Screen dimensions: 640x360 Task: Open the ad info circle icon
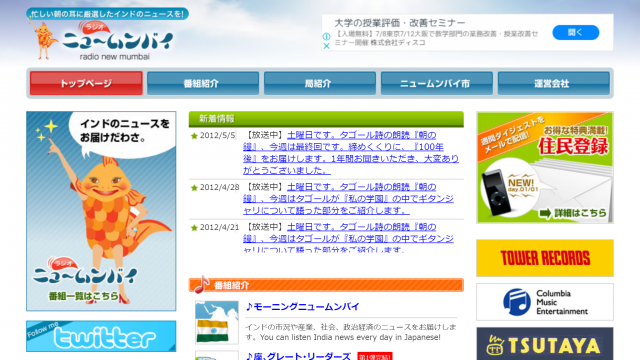point(327,36)
